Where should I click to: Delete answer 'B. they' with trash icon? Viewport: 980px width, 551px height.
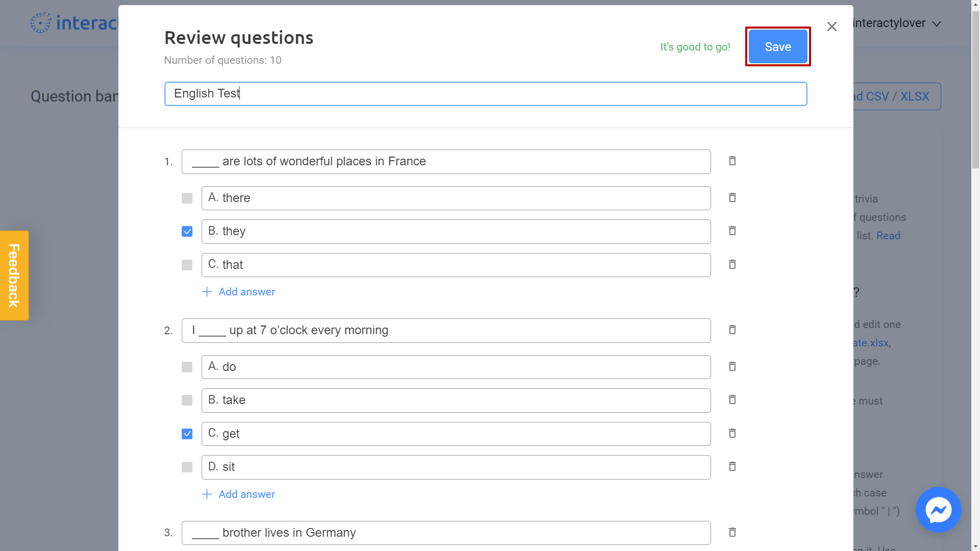(x=732, y=231)
